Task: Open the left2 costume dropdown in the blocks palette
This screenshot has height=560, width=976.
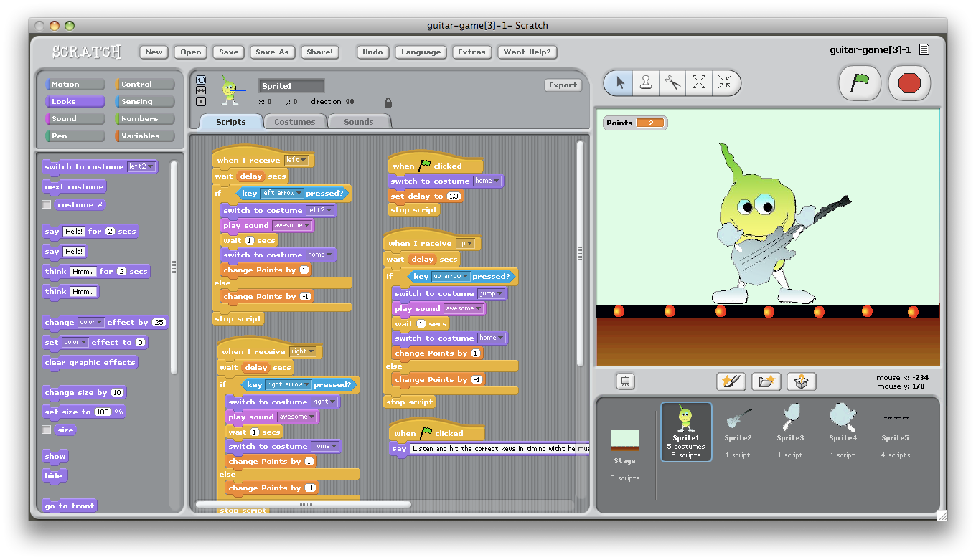Action: (141, 166)
